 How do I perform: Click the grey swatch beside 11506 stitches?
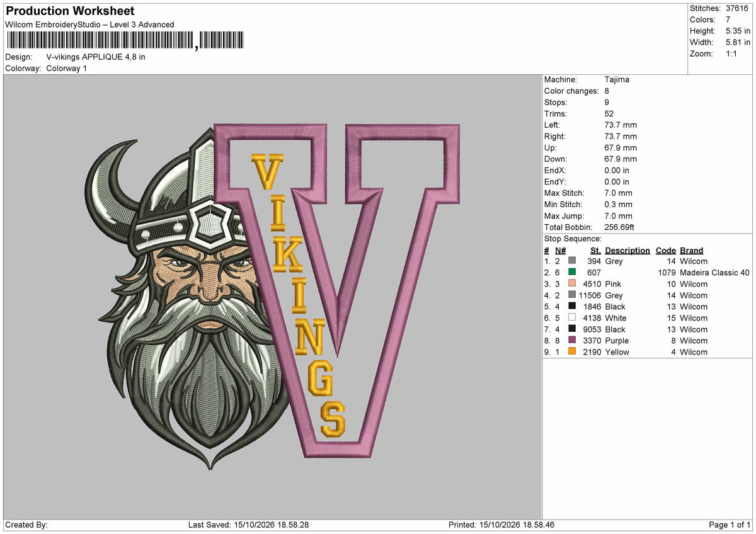pos(572,295)
